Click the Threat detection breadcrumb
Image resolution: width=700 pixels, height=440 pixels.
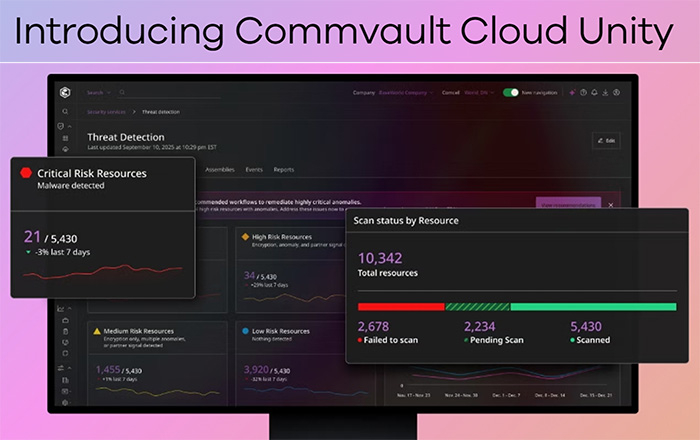tap(161, 112)
